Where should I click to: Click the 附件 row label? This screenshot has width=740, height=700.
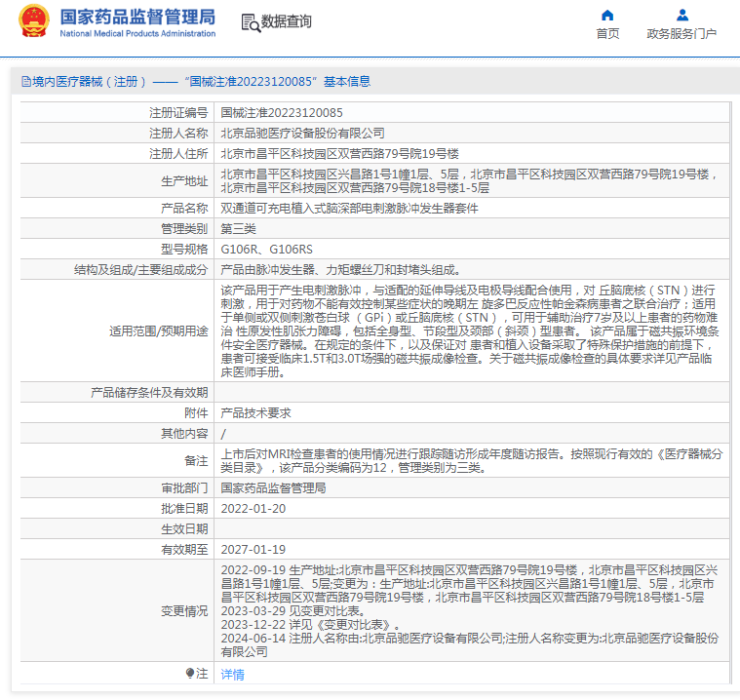(196, 413)
